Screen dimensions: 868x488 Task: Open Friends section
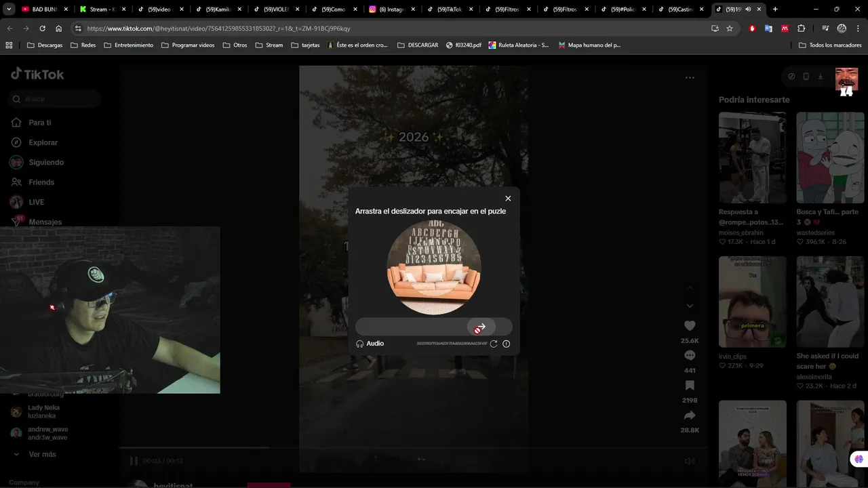click(x=33, y=182)
